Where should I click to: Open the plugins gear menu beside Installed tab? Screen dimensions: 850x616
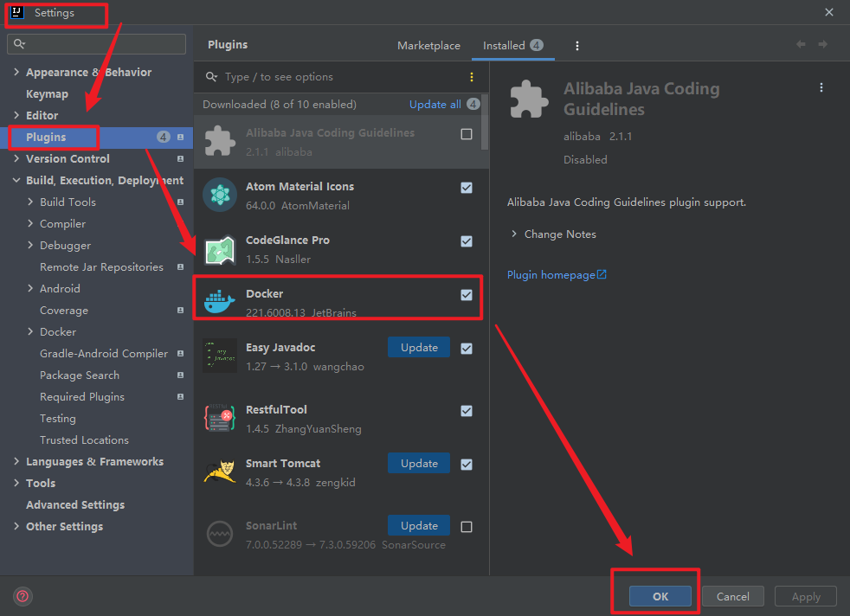pos(577,46)
